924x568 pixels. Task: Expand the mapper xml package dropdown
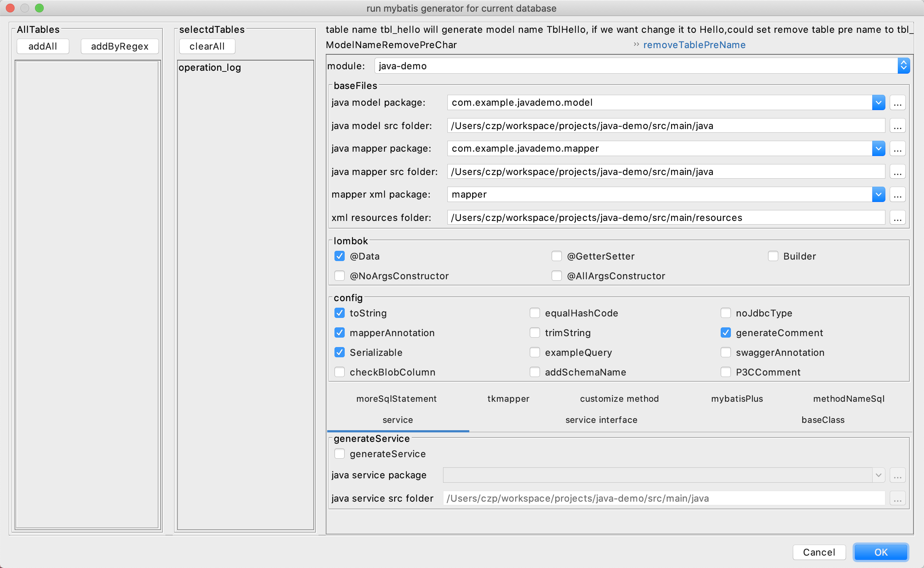click(878, 195)
